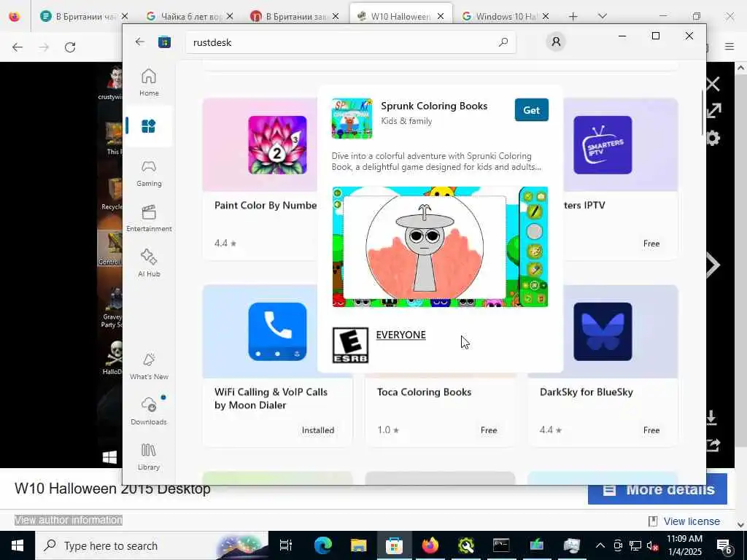Image resolution: width=747 pixels, height=560 pixels.
Task: Download the image from viewer
Action: 712,418
